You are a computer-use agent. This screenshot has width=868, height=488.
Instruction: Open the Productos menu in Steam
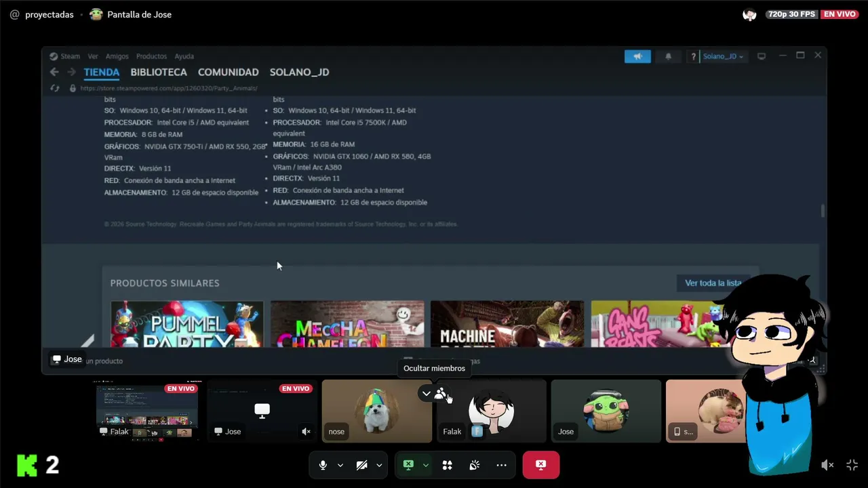click(x=151, y=56)
